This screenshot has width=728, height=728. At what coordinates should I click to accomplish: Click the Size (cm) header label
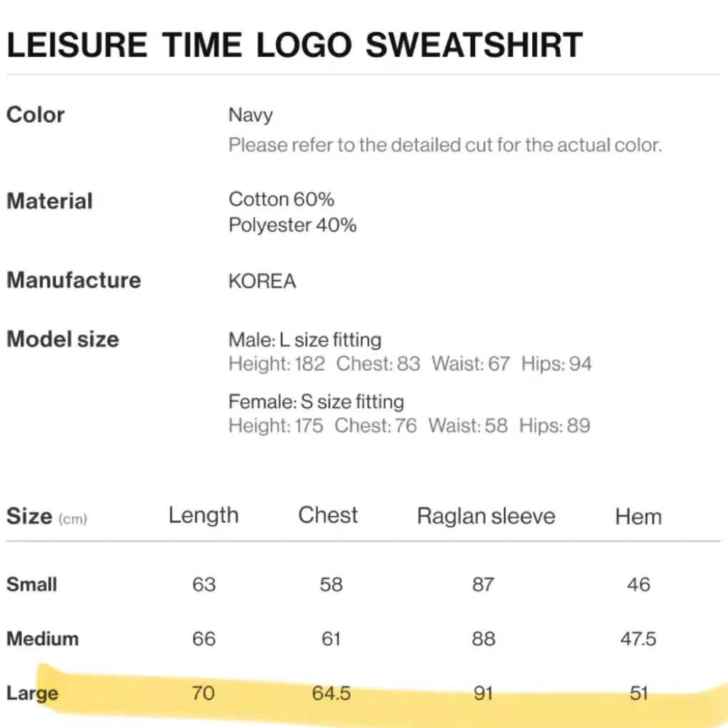pyautogui.click(x=47, y=517)
